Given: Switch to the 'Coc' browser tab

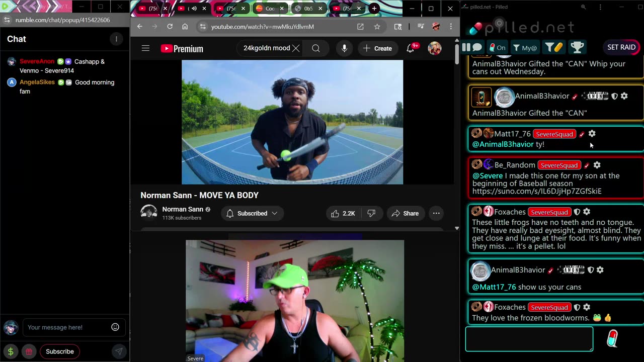Looking at the screenshot, I should coord(270,9).
